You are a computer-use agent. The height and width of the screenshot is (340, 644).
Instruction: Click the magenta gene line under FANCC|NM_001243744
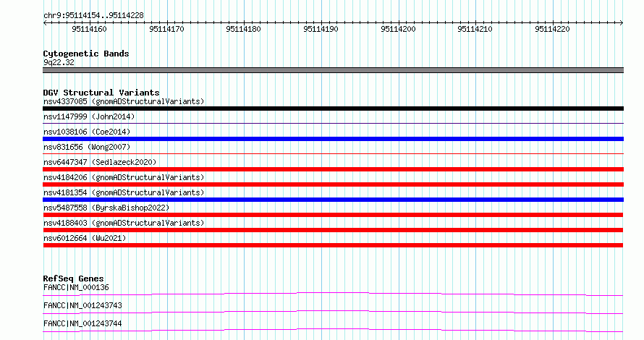coord(333,330)
